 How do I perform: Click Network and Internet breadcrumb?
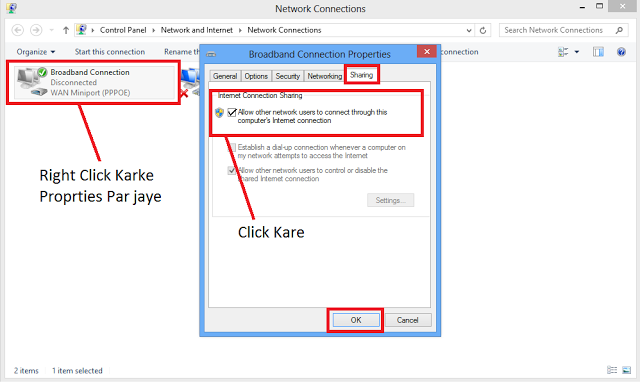click(197, 30)
